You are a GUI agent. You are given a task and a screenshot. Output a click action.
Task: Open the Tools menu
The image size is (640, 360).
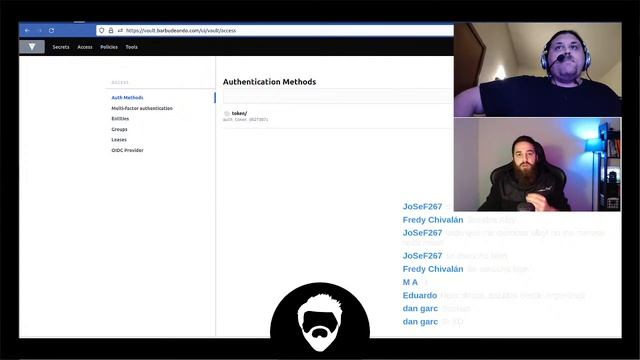131,47
